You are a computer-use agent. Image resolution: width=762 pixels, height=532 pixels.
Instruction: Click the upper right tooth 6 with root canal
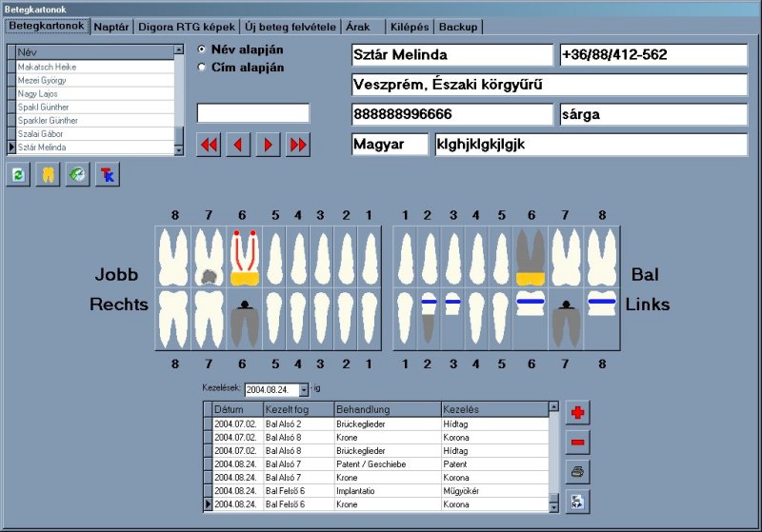coord(245,257)
